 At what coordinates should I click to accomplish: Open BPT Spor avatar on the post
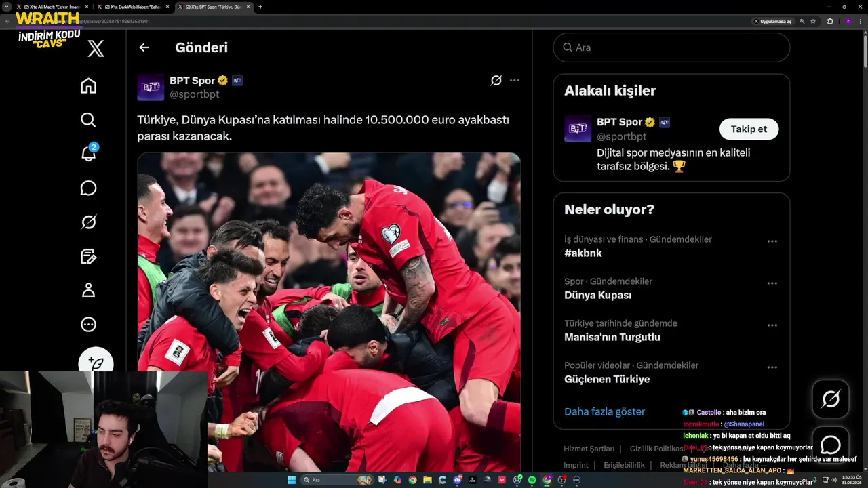[151, 87]
